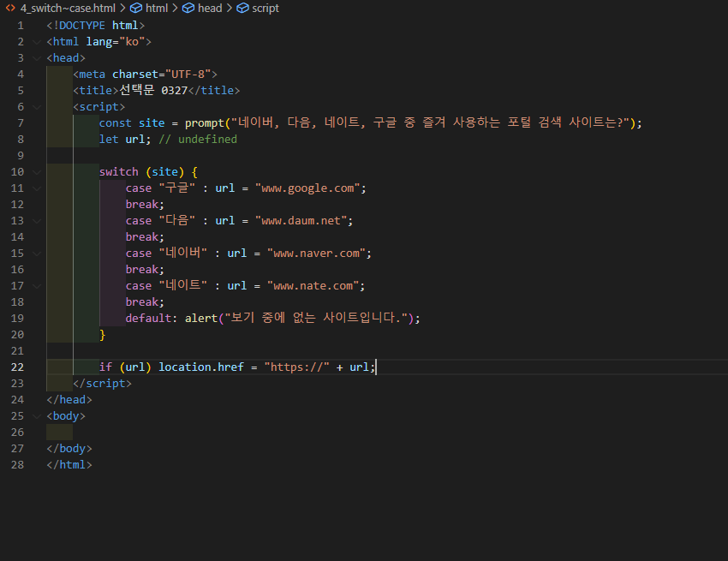Click the 'const' keyword on line 7
The width and height of the screenshot is (728, 561).
(115, 123)
